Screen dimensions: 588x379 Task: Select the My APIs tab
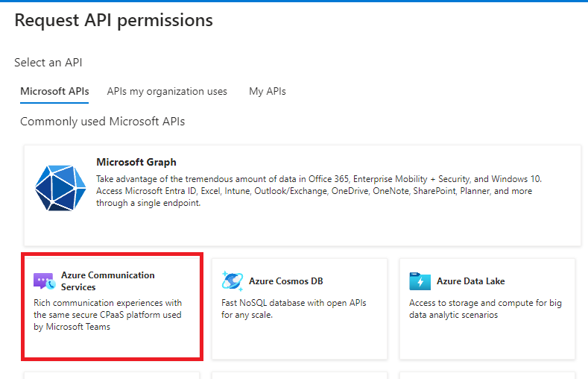(268, 91)
